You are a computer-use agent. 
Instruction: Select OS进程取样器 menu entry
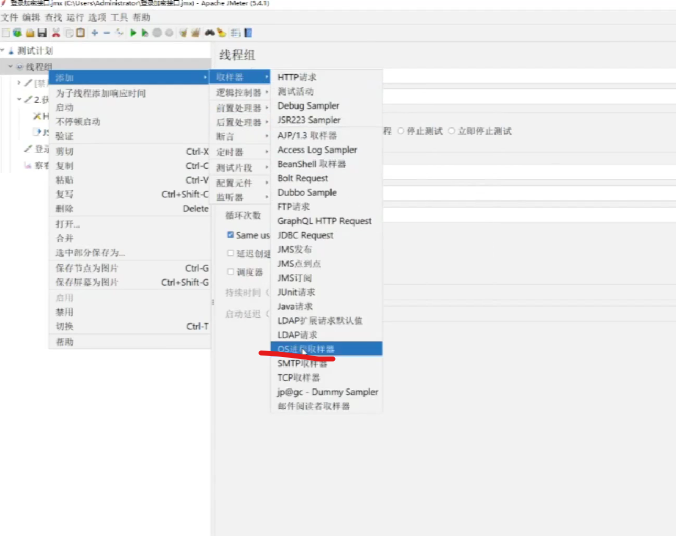point(326,349)
